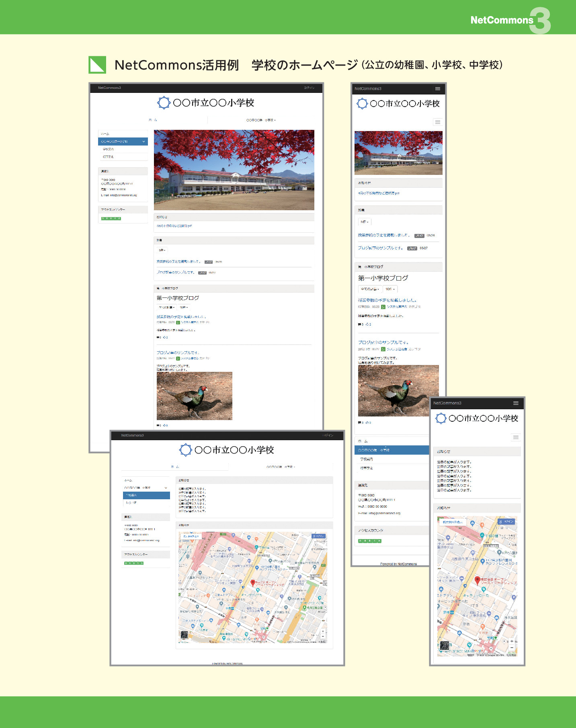Select ホーム tab on desktop home page navigation

point(153,120)
